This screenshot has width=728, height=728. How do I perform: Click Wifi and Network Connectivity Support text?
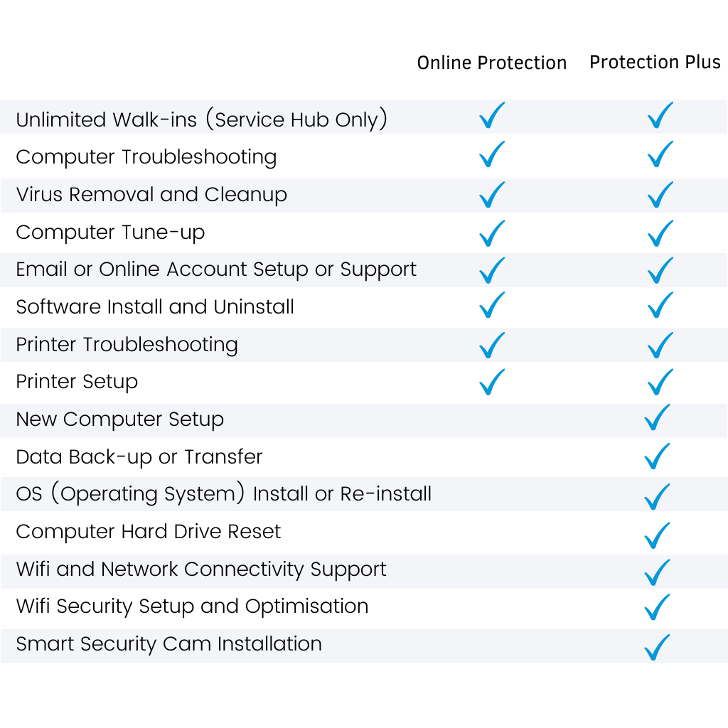201,569
